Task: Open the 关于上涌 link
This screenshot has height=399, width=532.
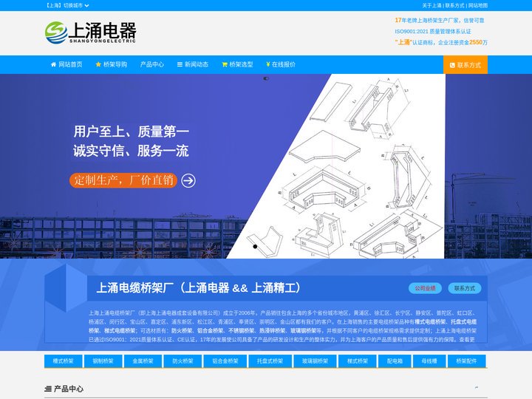Action: pyautogui.click(x=432, y=5)
